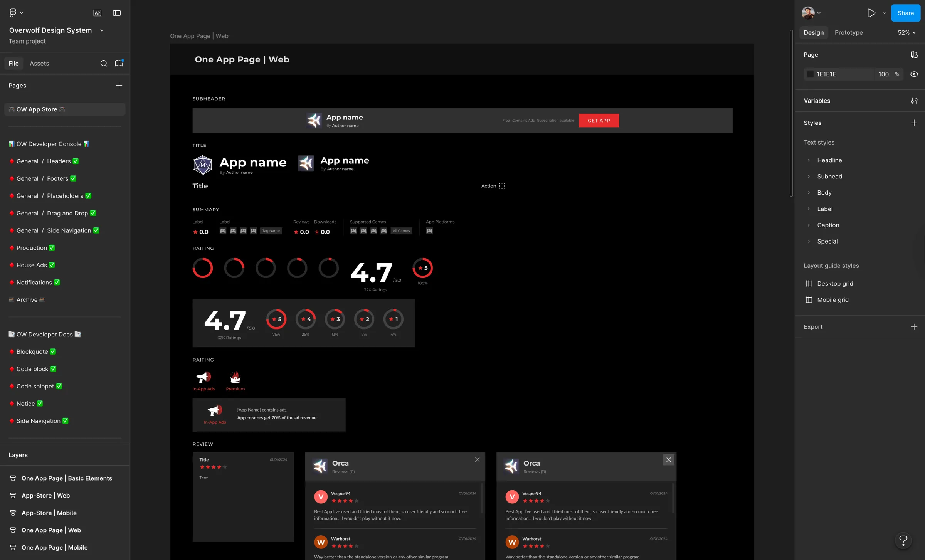The width and height of the screenshot is (925, 560).
Task: Start presentation with the play icon
Action: pyautogui.click(x=871, y=13)
